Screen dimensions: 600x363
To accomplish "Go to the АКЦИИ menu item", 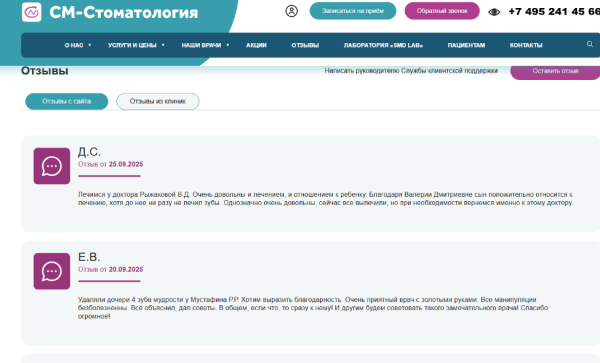I will tap(256, 45).
